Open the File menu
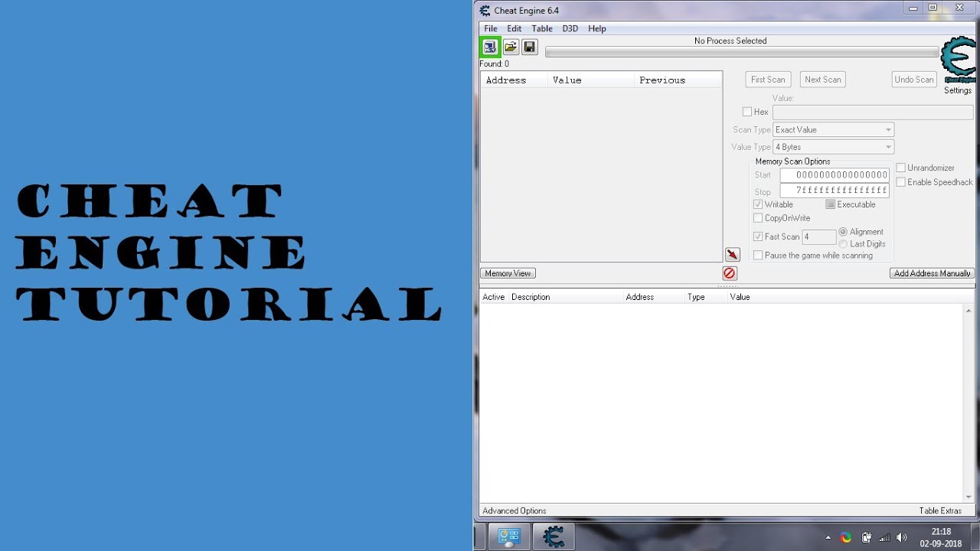 point(491,28)
